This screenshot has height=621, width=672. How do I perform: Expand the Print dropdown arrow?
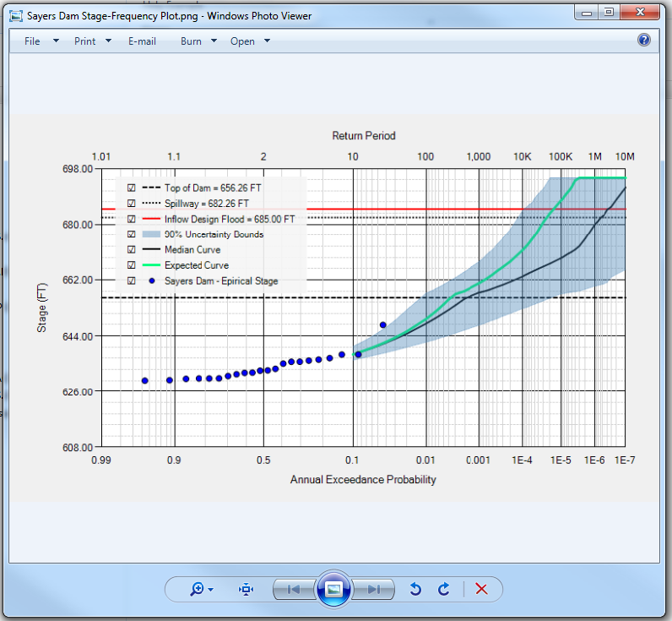click(108, 41)
